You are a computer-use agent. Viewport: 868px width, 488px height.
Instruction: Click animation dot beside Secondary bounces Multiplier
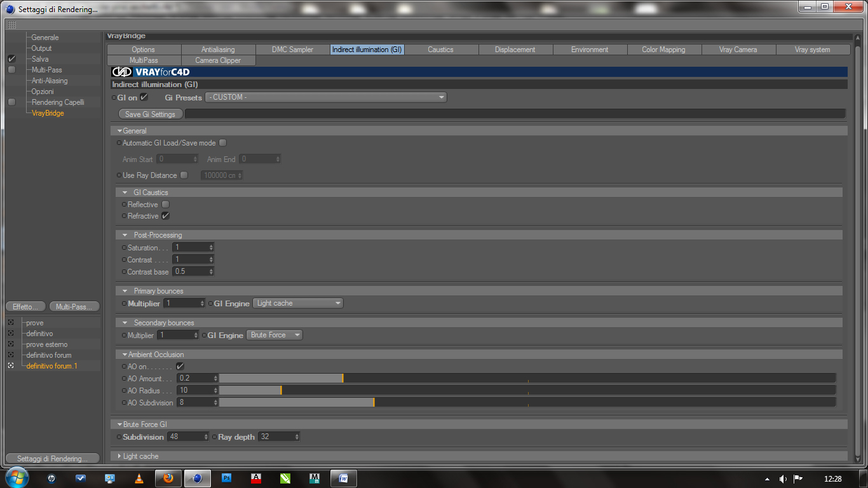coord(125,335)
